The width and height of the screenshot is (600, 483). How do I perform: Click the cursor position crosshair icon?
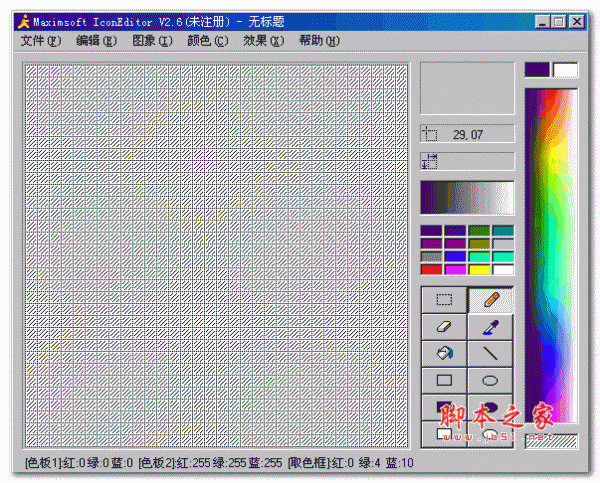coord(429,134)
